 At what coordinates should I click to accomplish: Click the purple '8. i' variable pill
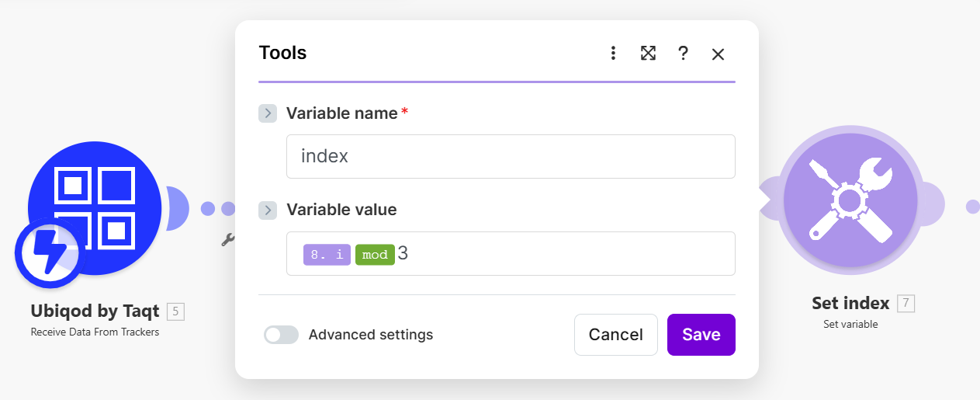pyautogui.click(x=327, y=254)
